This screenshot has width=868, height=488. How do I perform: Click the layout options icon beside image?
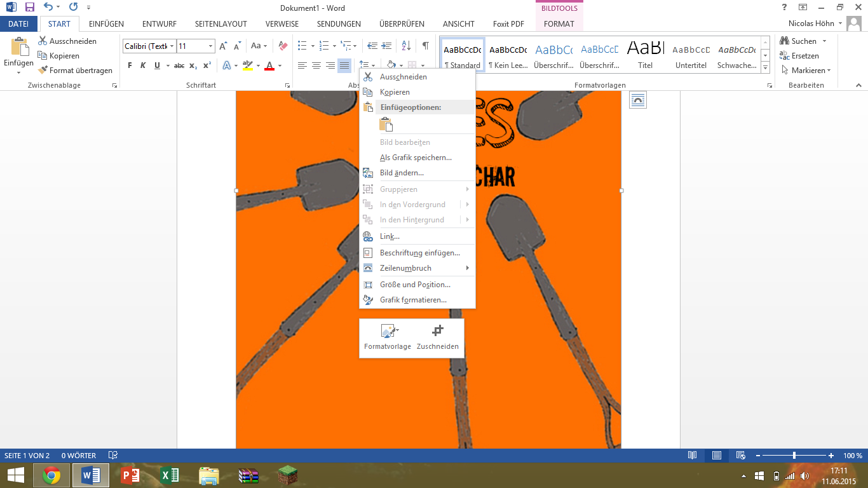pos(637,100)
